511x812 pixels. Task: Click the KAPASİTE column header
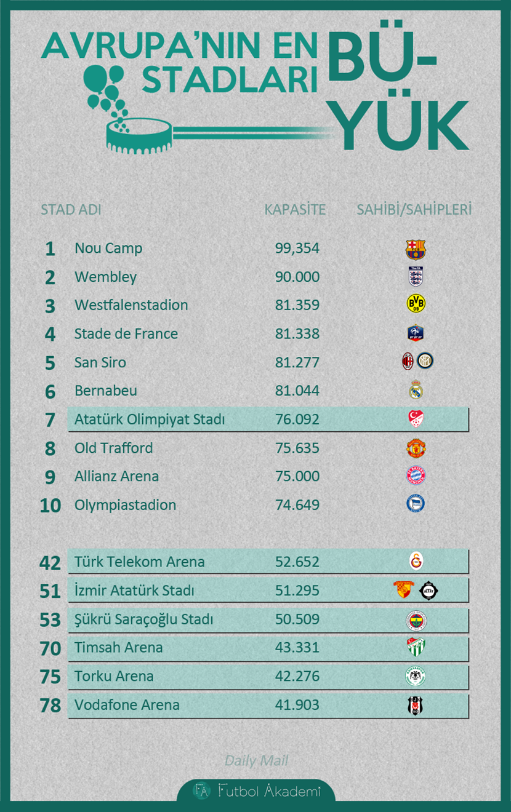[295, 210]
